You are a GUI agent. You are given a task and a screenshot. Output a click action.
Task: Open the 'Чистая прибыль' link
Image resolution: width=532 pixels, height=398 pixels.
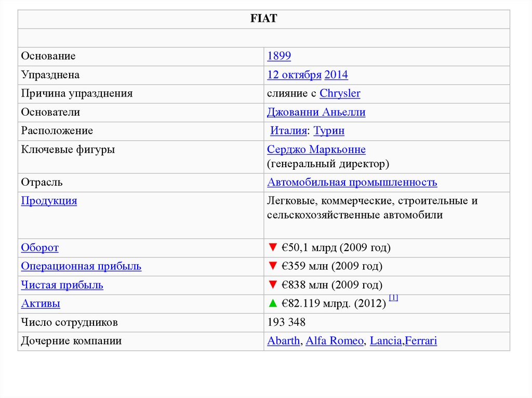pos(62,285)
